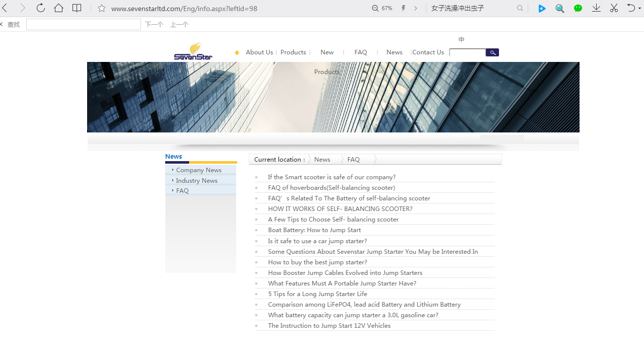Image resolution: width=644 pixels, height=355 pixels.
Task: Open 'Some Questions About Sevenstar Jump Starter' article
Action: pos(373,252)
